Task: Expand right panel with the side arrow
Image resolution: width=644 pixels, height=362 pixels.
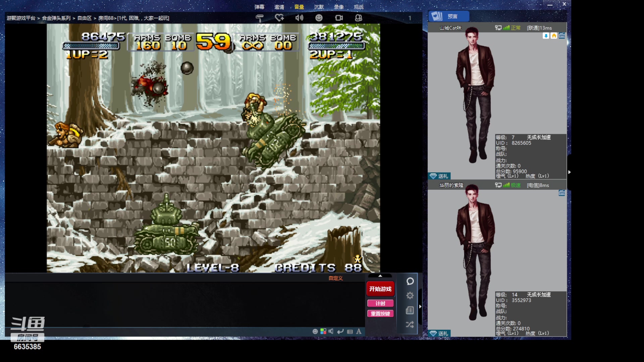Action: [x=569, y=172]
